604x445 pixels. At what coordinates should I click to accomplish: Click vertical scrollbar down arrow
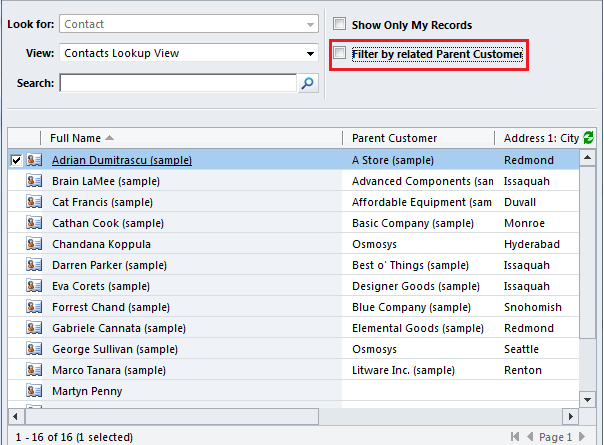pyautogui.click(x=587, y=400)
